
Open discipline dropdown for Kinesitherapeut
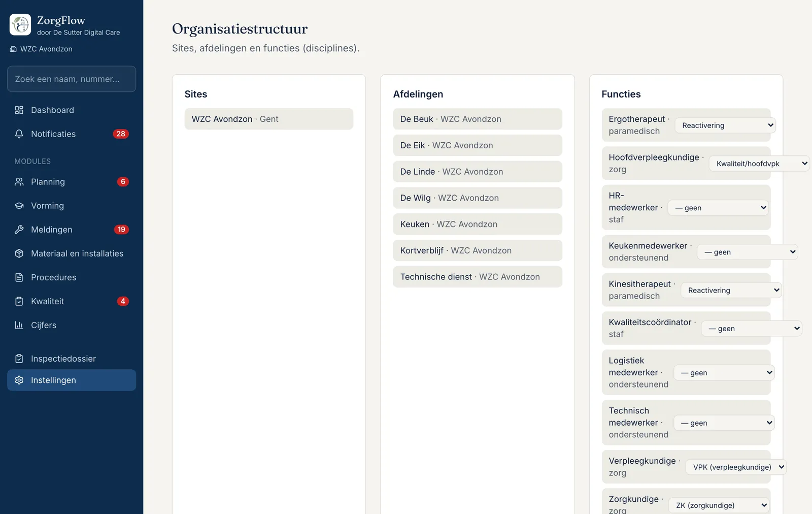[x=731, y=290]
